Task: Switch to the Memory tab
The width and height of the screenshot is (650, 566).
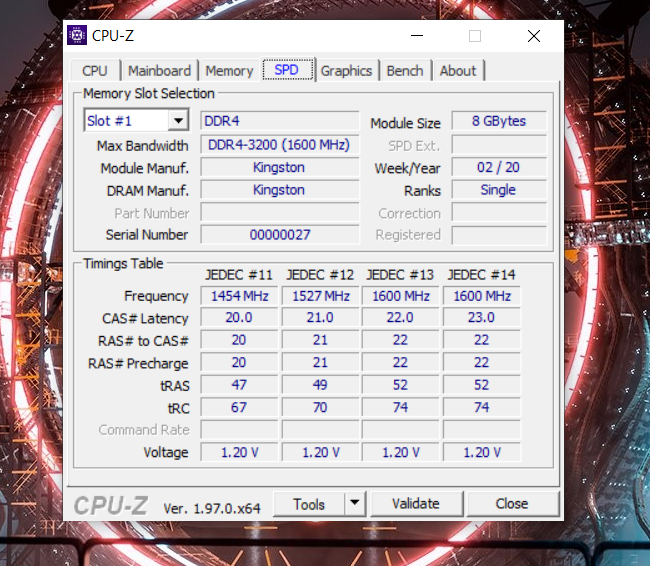Action: pos(229,71)
